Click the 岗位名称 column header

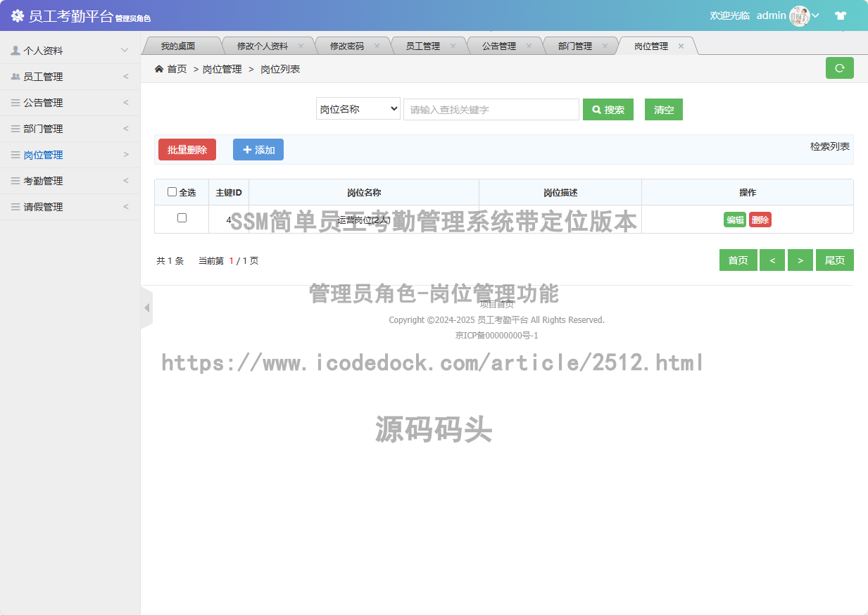pos(364,192)
